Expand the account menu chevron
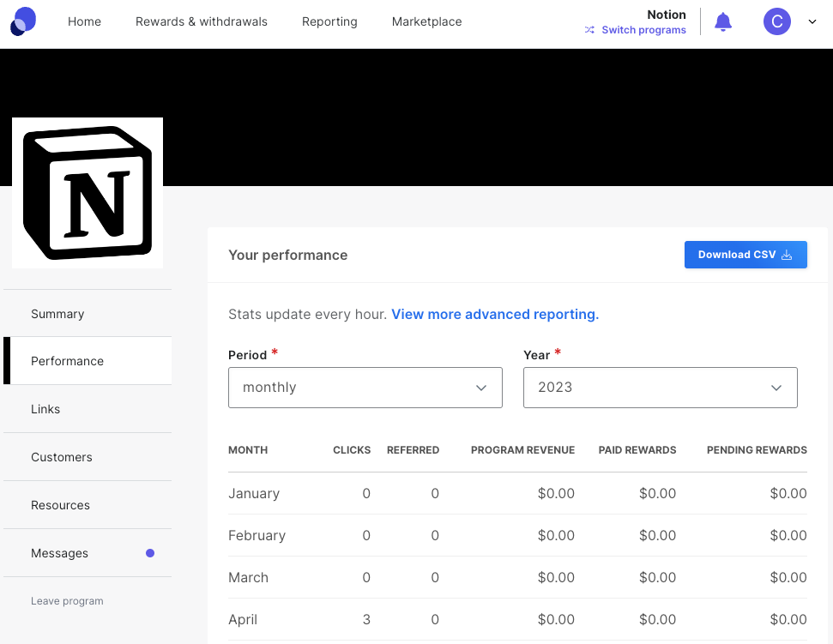This screenshot has height=644, width=833. click(812, 22)
